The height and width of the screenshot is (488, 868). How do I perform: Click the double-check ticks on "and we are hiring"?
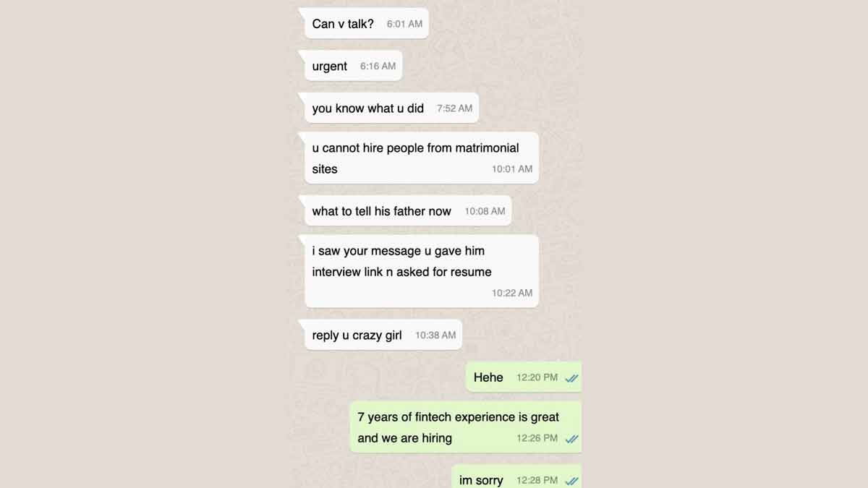click(571, 439)
